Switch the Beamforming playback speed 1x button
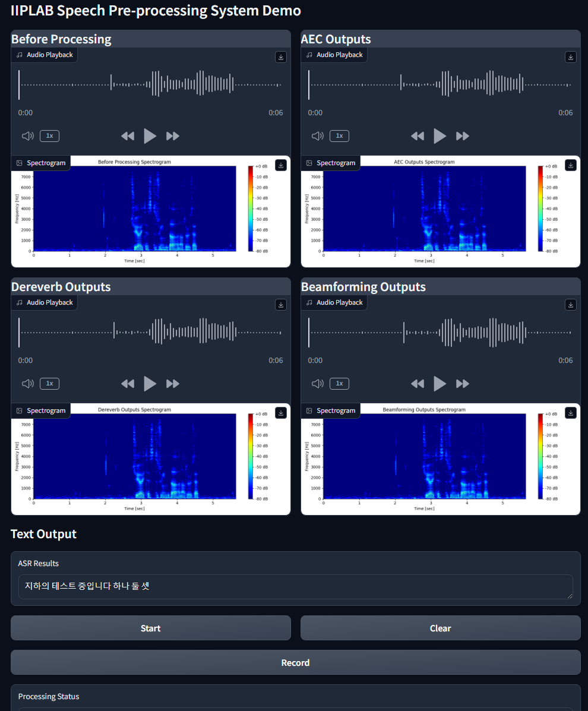Screen dimensions: 588x711 point(339,384)
